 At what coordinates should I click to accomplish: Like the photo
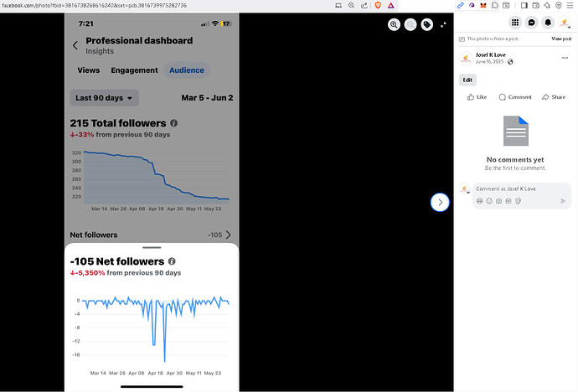click(477, 97)
